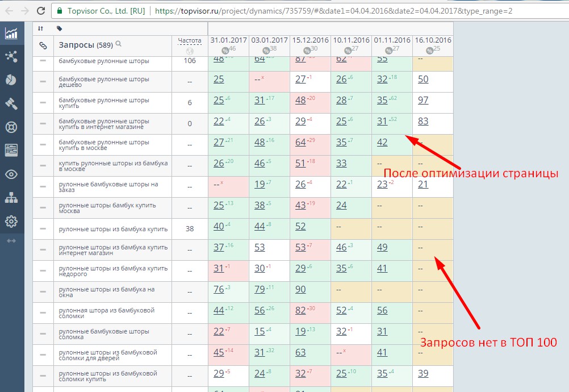
Task: Open the snippets list sidebar icon
Action: pyautogui.click(x=11, y=150)
